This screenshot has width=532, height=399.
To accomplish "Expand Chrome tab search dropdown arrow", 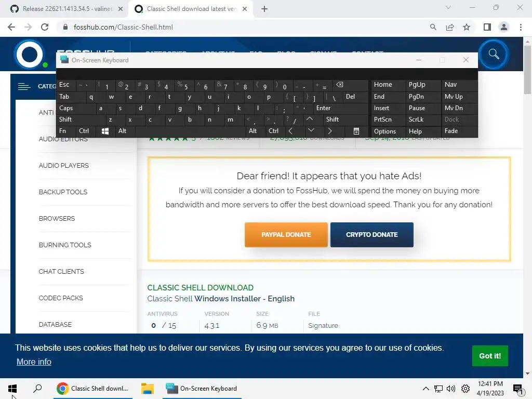I will coord(448,7).
